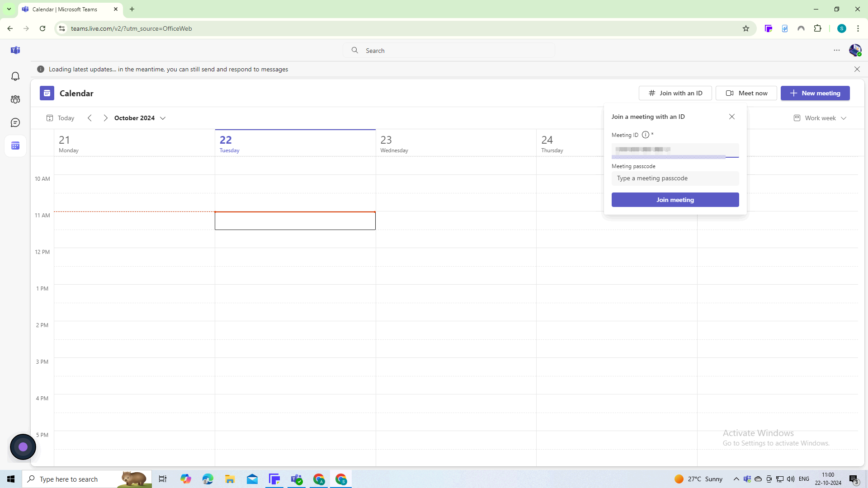Open the tab search dropdown arrow

click(x=9, y=9)
